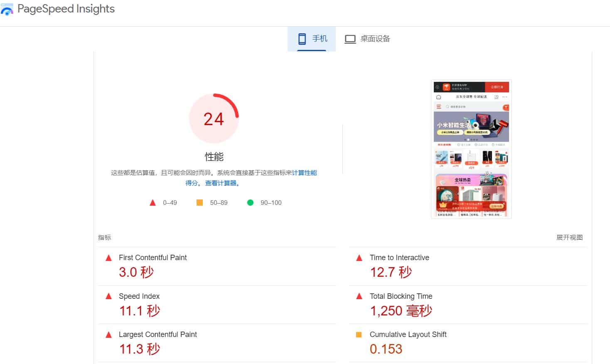Screen dimensions: 610x364
Task: Click the 3.0 秒 value
Action: pos(136,272)
